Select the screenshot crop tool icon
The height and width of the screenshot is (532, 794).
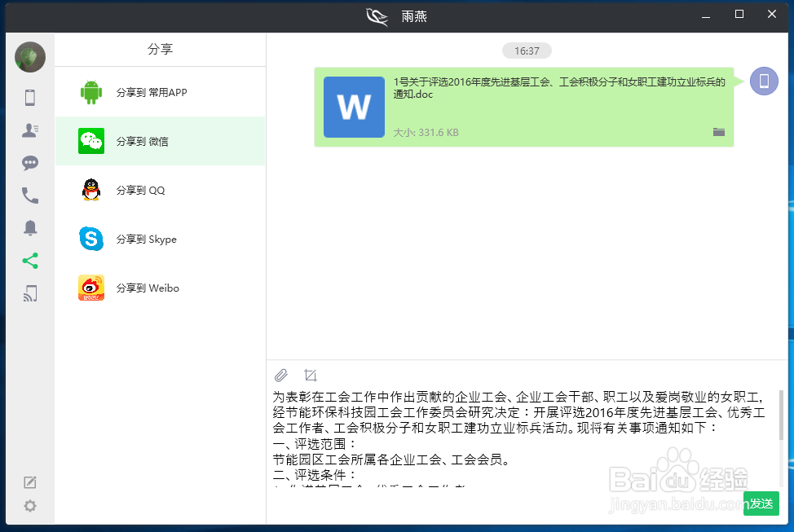tap(311, 375)
